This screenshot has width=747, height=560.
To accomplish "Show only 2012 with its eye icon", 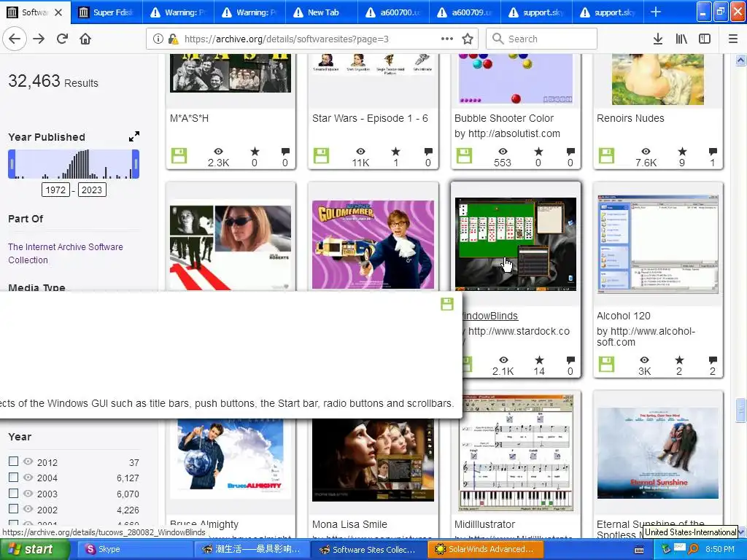I will coord(28,462).
